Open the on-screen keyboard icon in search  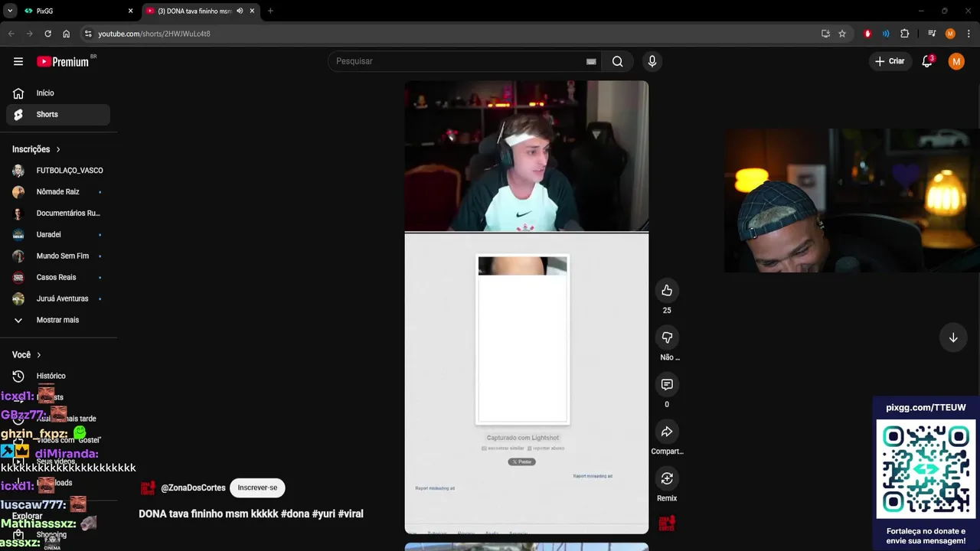tap(591, 61)
